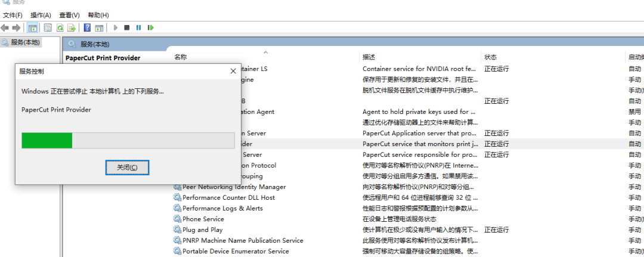The height and width of the screenshot is (257, 644).
Task: Click the gear icon beside Phone Service
Action: [x=177, y=219]
